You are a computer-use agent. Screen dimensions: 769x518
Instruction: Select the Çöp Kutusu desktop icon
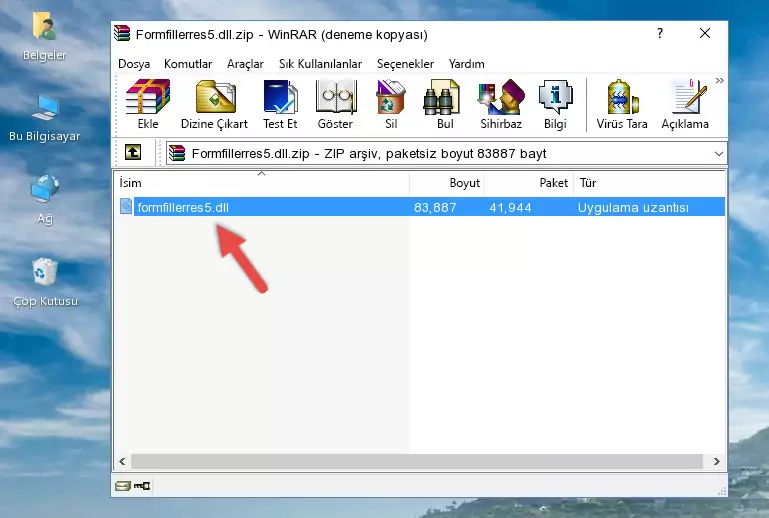point(45,283)
